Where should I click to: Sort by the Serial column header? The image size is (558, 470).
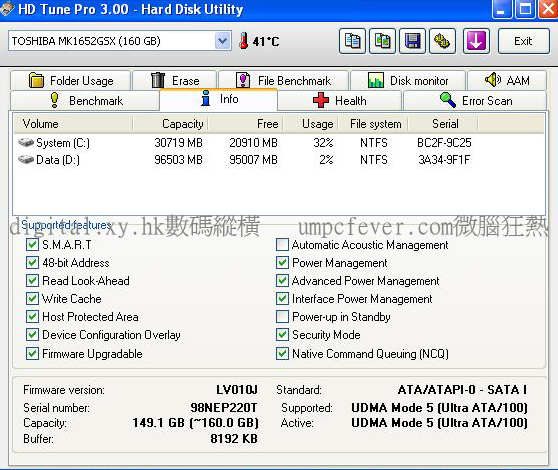point(443,124)
